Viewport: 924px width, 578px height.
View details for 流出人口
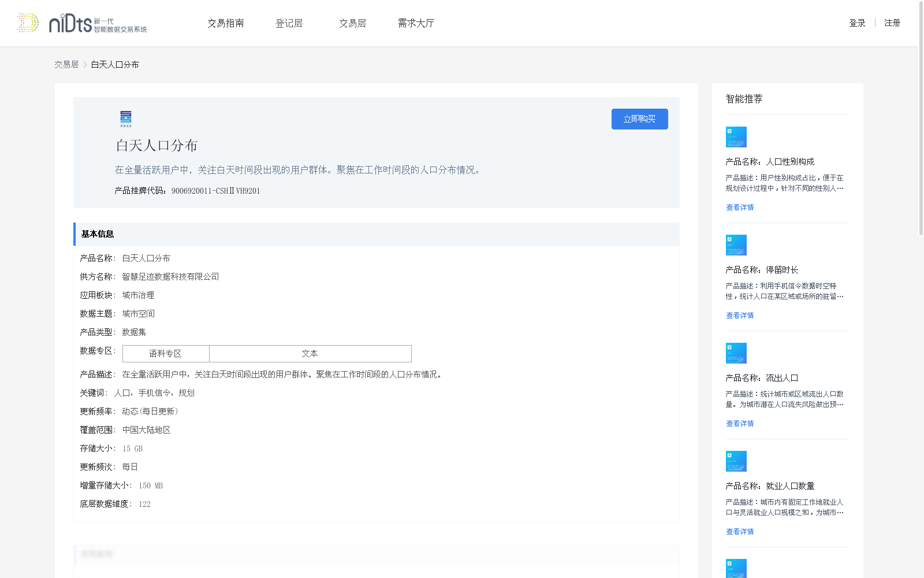(740, 424)
